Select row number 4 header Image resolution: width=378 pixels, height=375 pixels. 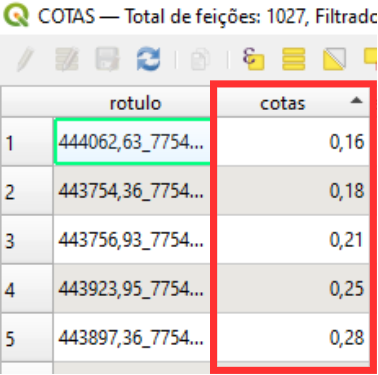click(x=27, y=289)
